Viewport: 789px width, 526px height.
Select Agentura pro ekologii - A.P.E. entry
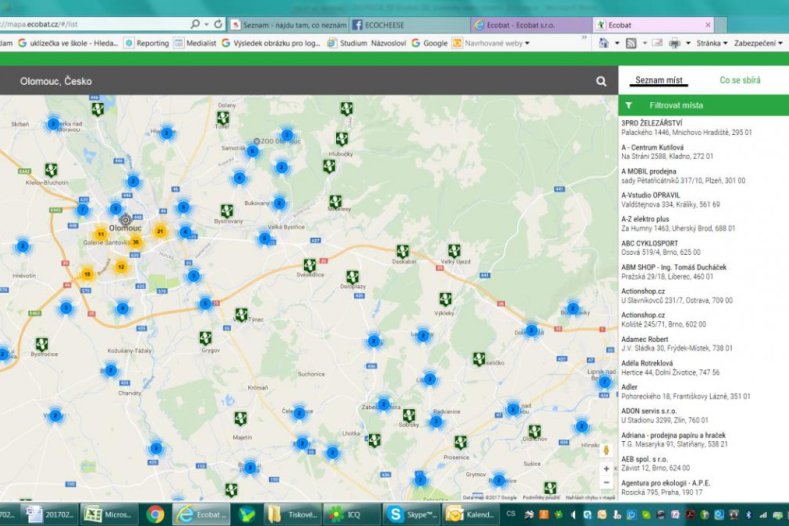point(703,487)
